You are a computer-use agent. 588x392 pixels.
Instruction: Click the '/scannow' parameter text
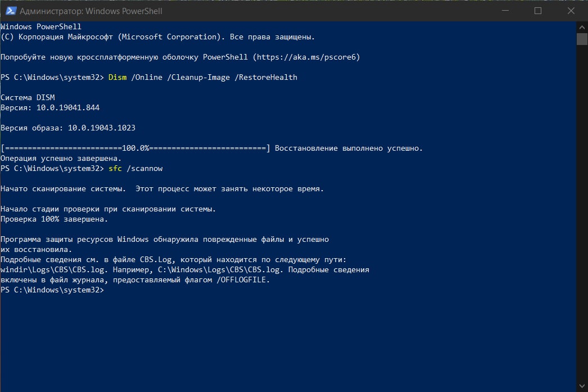144,168
